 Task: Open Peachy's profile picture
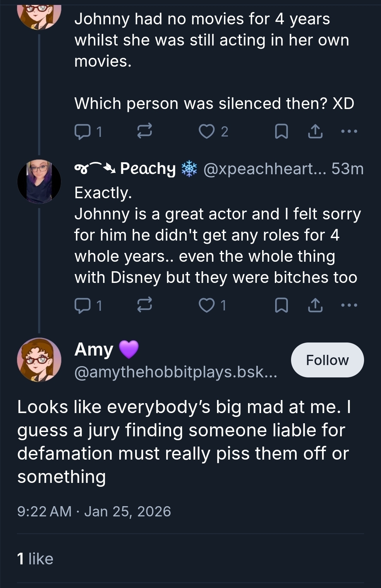click(39, 182)
